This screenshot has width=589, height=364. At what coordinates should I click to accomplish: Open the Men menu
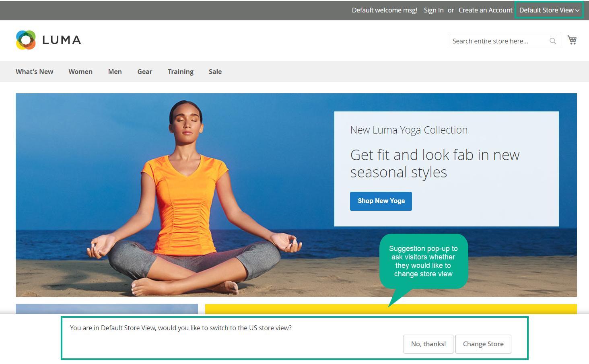click(115, 72)
